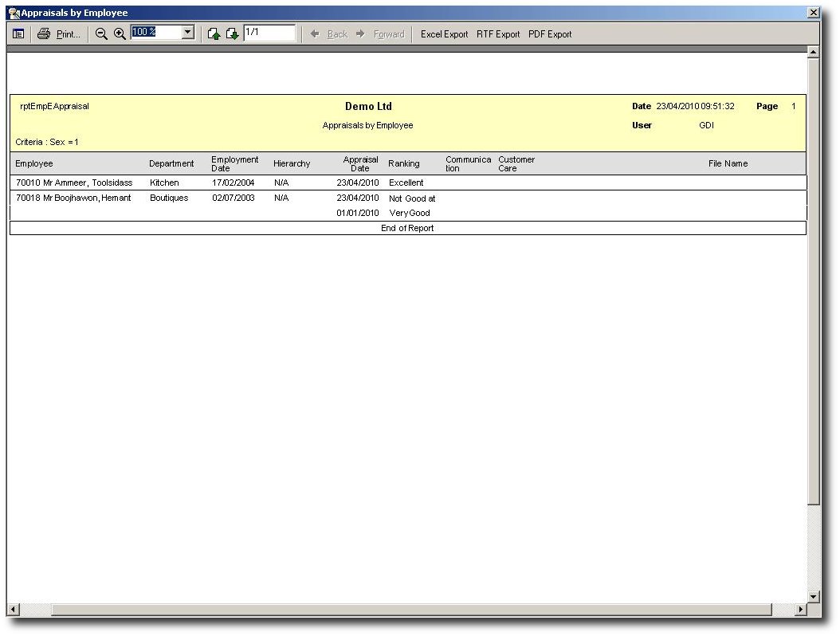The height and width of the screenshot is (636, 840).
Task: Click the Forward arrow icon
Action: point(360,34)
